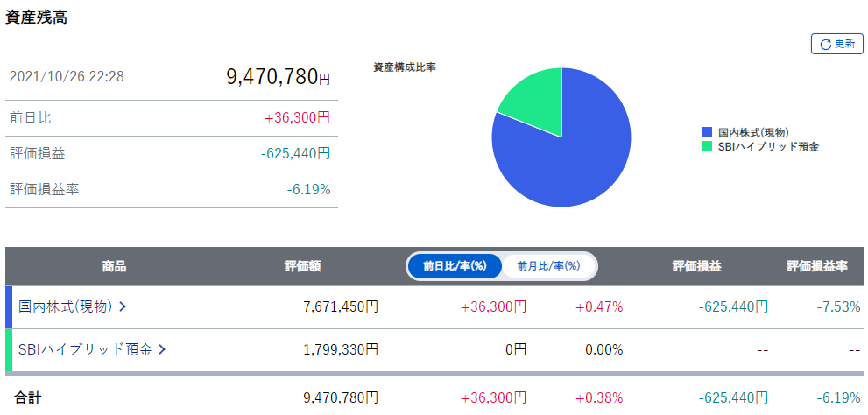This screenshot has height=415, width=868.
Task: Switch toggle to 前月比/率(%)
Action: [x=549, y=266]
